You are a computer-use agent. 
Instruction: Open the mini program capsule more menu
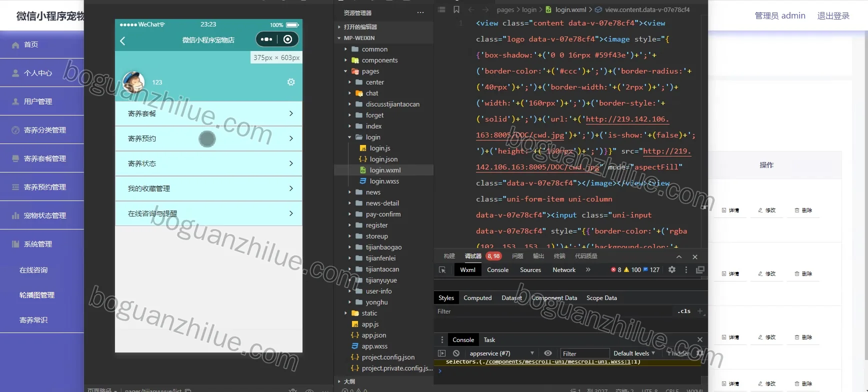266,39
